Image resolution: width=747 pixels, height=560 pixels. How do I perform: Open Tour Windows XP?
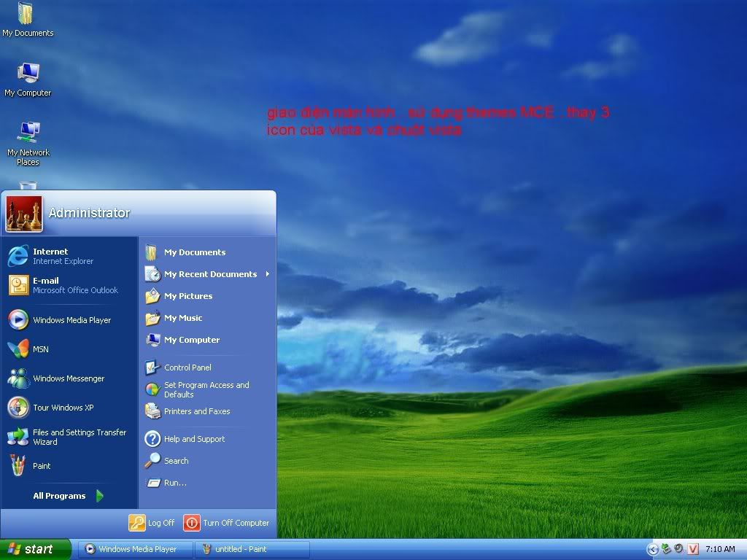pyautogui.click(x=69, y=408)
